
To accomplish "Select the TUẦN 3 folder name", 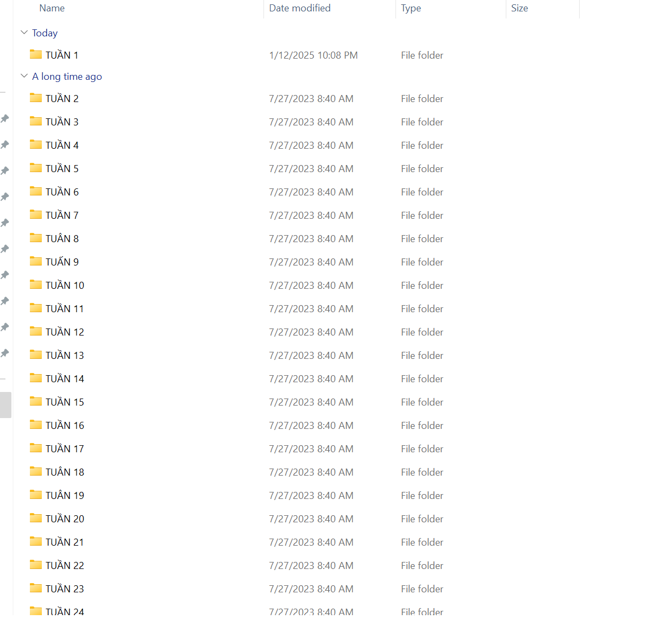I will coord(62,122).
